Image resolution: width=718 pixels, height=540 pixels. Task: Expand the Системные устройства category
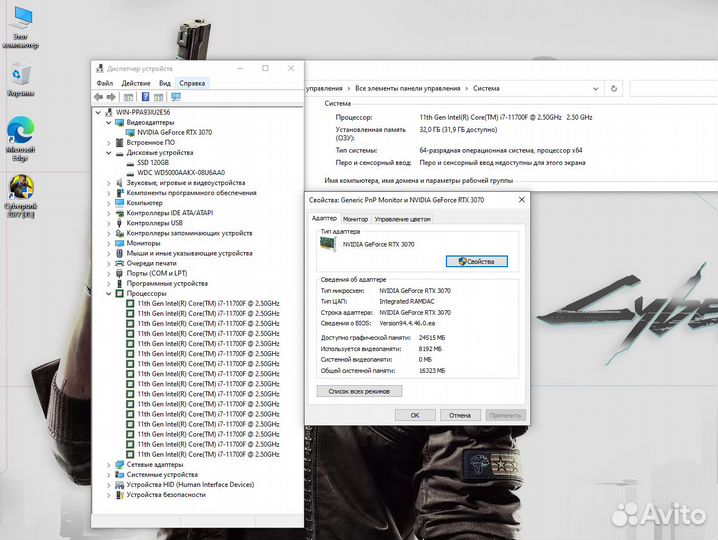(x=109, y=475)
